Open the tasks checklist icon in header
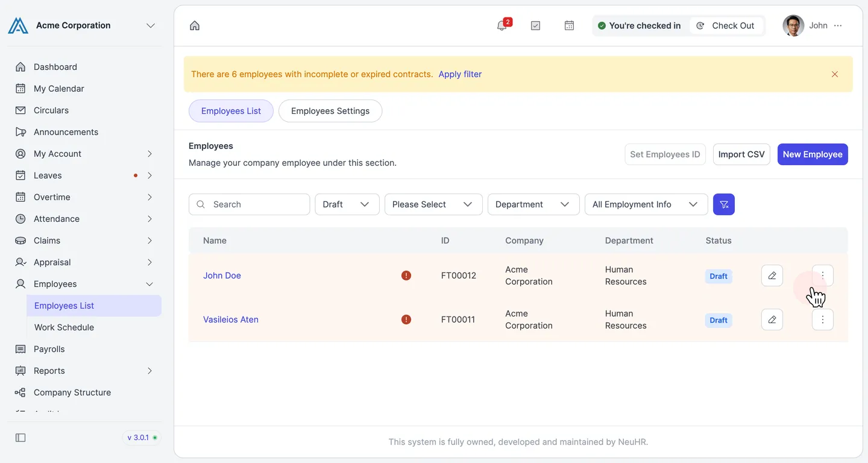Screen dimensions: 868x463 (535, 25)
